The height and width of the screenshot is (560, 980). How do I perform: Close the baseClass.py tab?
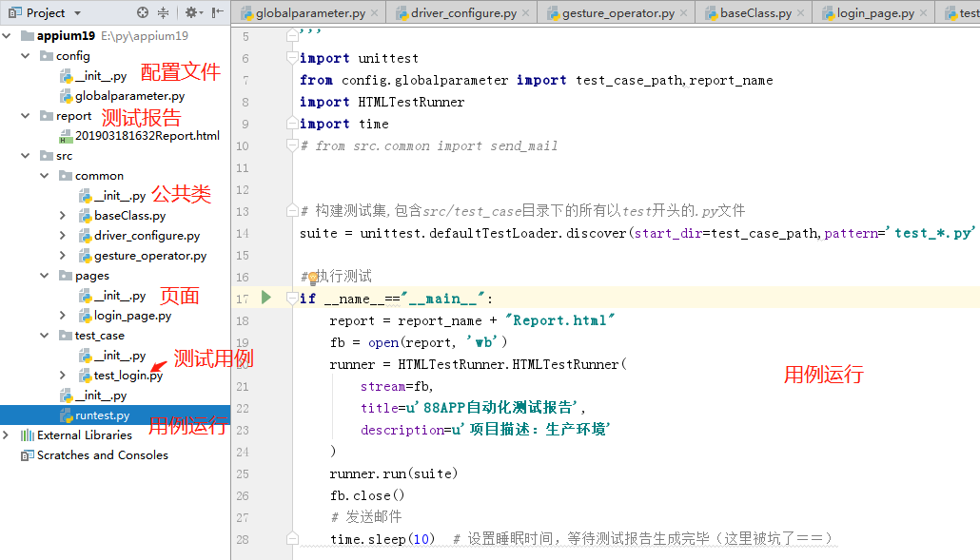pyautogui.click(x=800, y=12)
